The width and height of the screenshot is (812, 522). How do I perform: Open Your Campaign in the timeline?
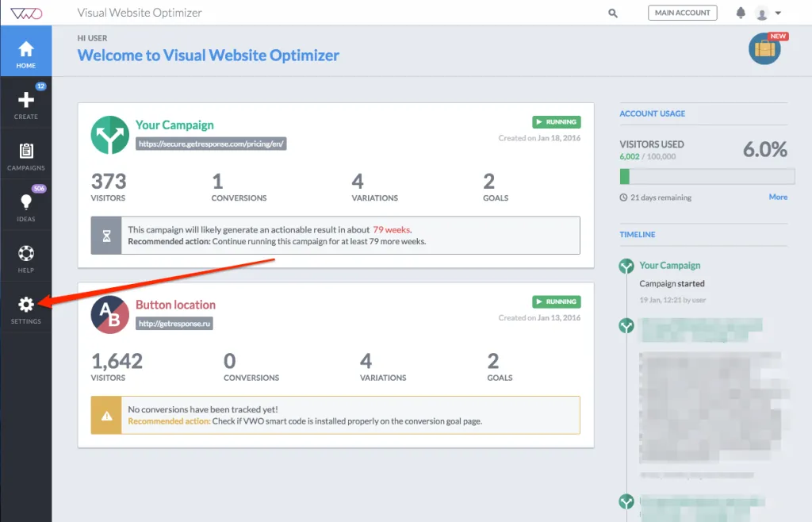coord(669,265)
